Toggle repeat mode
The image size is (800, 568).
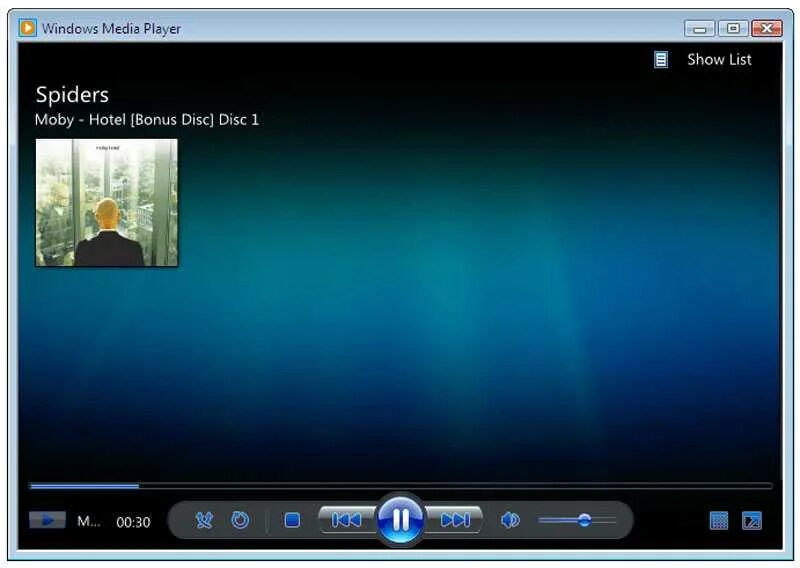coord(240,520)
